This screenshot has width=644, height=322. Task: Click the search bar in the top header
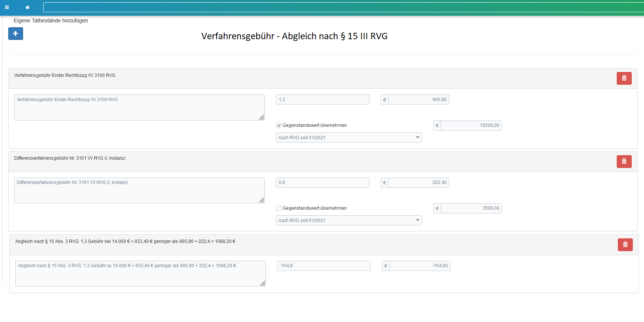(343, 7)
